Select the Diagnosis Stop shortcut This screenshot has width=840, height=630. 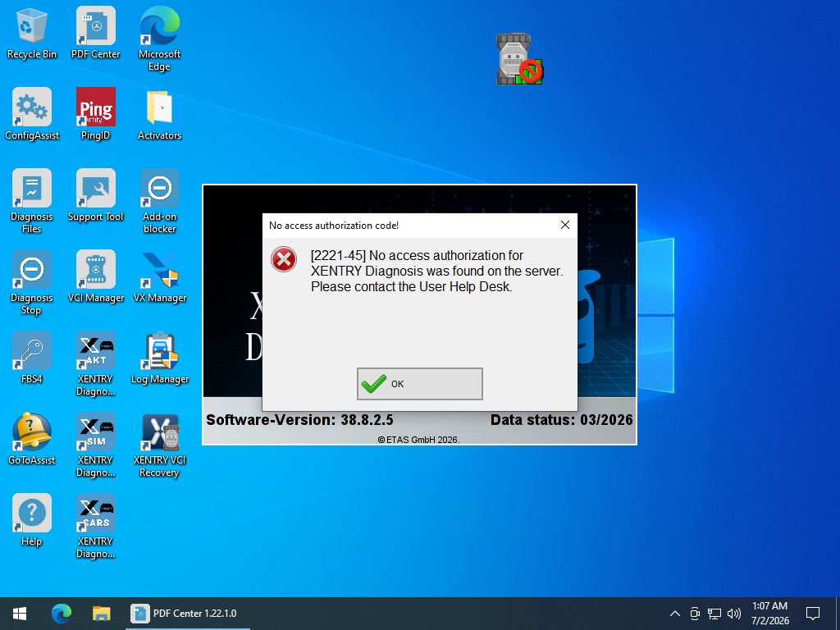pyautogui.click(x=32, y=283)
